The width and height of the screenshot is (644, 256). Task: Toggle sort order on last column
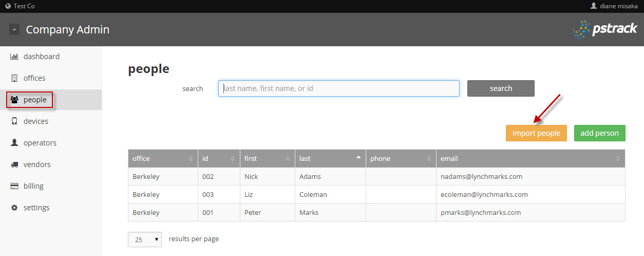coord(330,158)
